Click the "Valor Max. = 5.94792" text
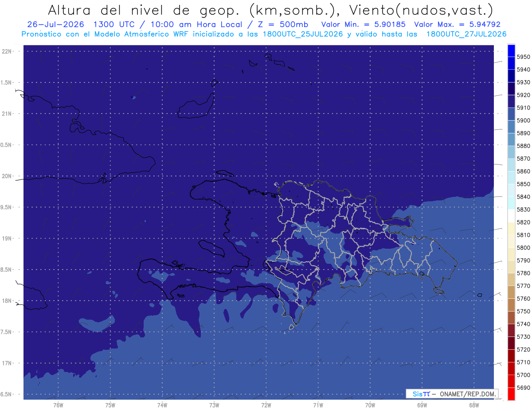 [457, 25]
